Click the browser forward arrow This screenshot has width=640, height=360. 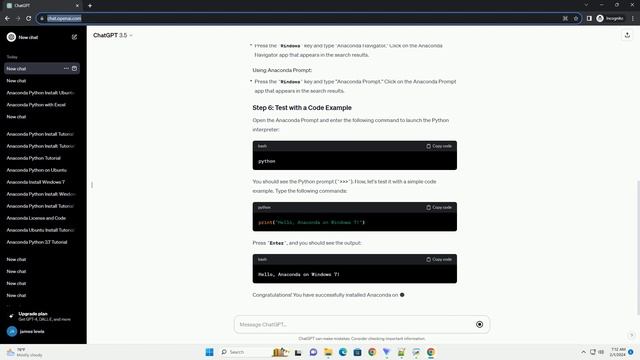click(18, 18)
